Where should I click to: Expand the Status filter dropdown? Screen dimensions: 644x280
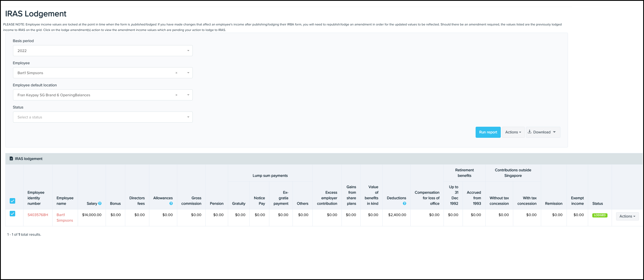(x=188, y=117)
